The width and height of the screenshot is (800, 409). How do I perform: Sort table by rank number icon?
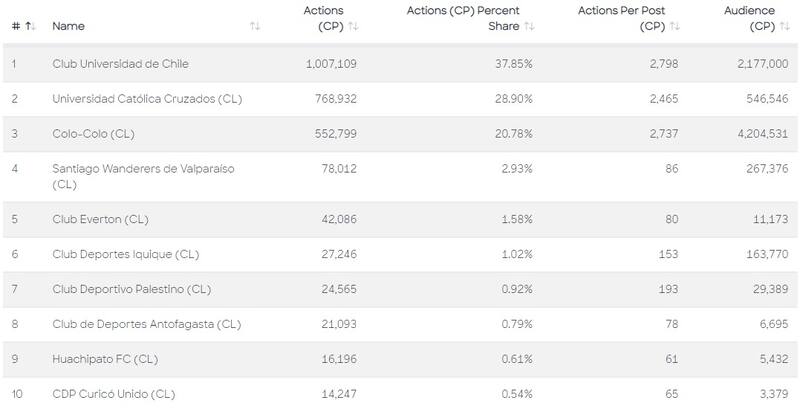[32, 26]
